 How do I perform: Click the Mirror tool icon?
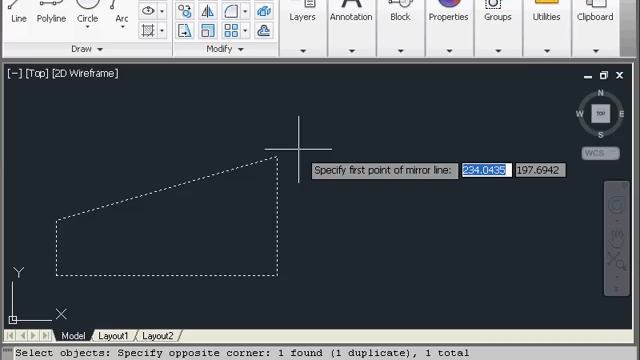click(x=208, y=11)
